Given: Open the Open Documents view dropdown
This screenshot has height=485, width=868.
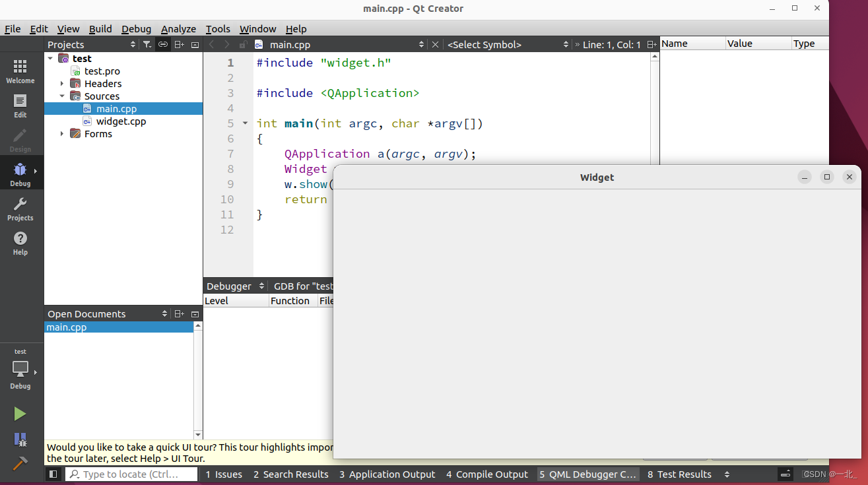Looking at the screenshot, I should (x=164, y=314).
